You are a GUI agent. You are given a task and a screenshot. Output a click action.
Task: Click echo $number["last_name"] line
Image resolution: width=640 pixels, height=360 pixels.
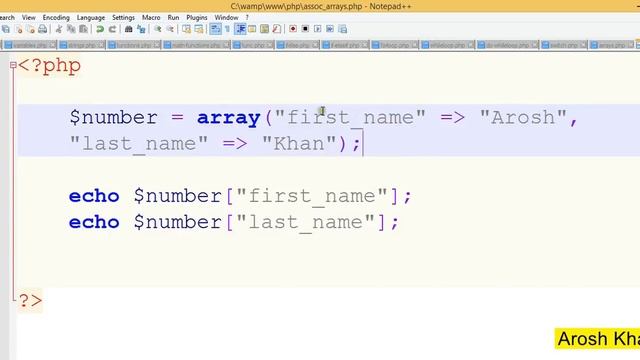pyautogui.click(x=233, y=222)
